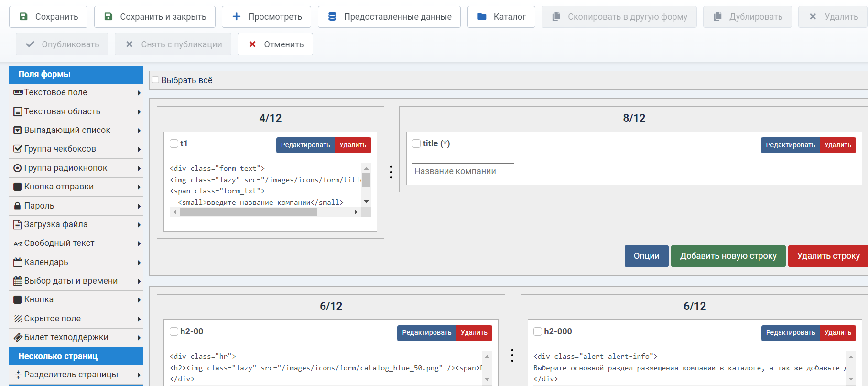868x386 pixels.
Task: Click the horizontal scrollbar in t1 code box
Action: [248, 212]
